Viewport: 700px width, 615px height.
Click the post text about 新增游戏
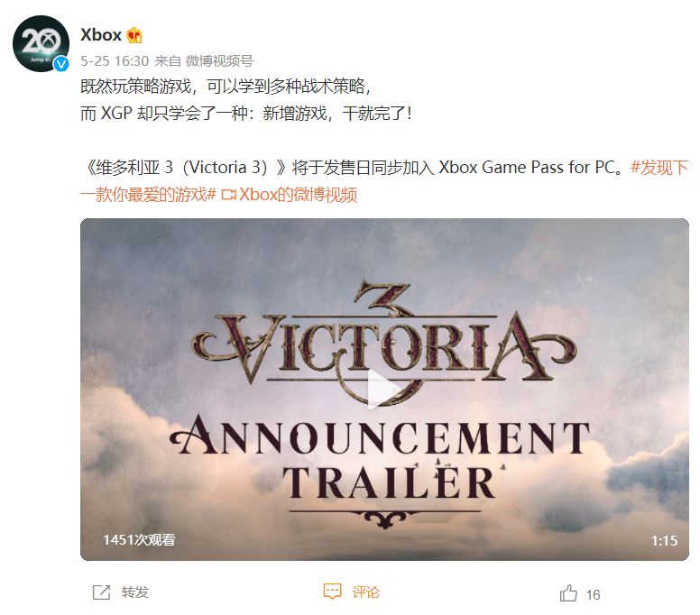245,114
